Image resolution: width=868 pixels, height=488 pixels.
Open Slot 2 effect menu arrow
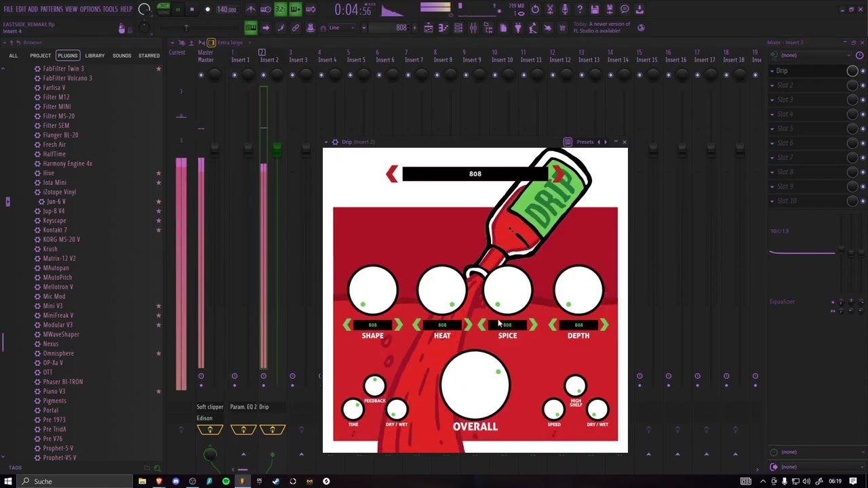click(772, 85)
